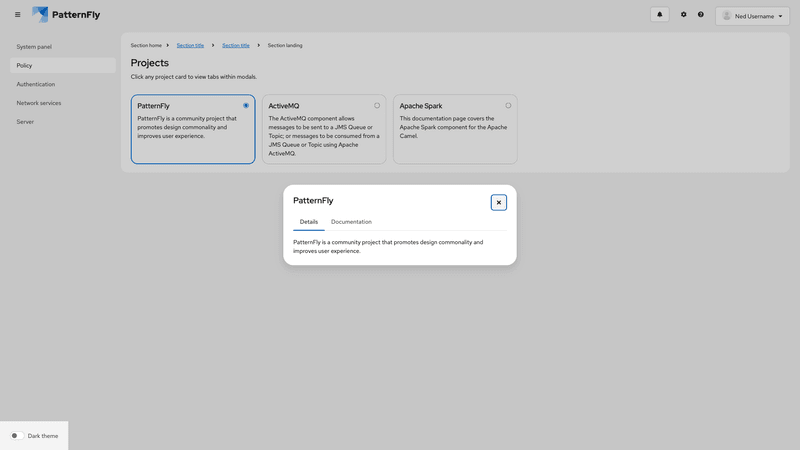Click the first Section title breadcrumb
Viewport: 800px width, 450px height.
(190, 45)
